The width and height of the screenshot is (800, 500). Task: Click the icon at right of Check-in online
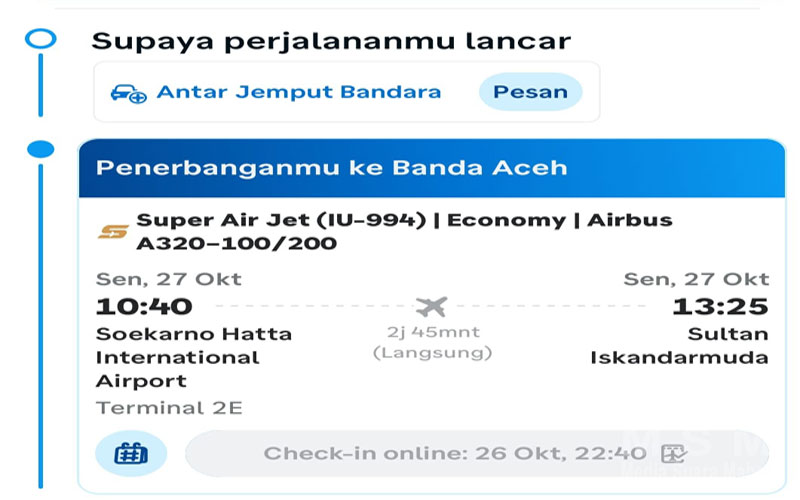tap(676, 454)
